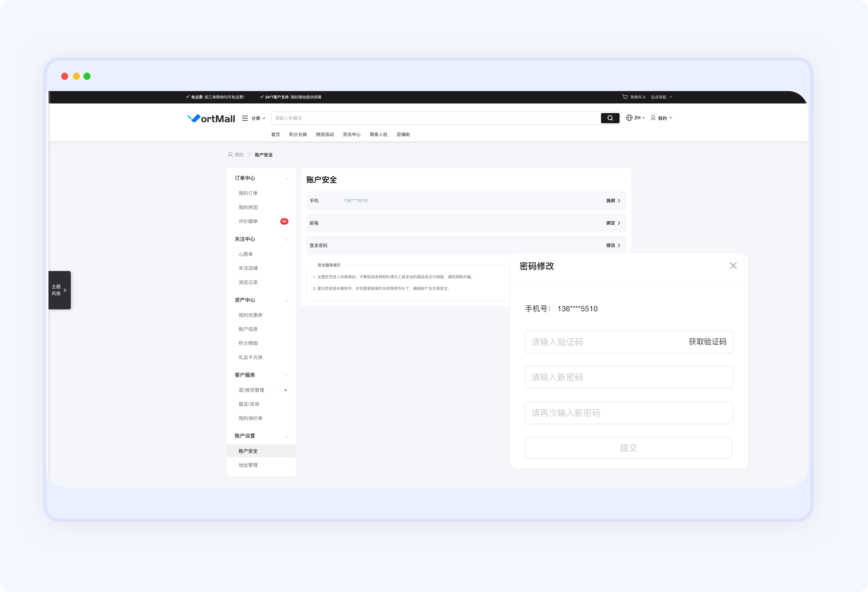Image resolution: width=868 pixels, height=592 pixels.
Task: Expand the 主题风格 side panel arrow
Action: pos(65,290)
